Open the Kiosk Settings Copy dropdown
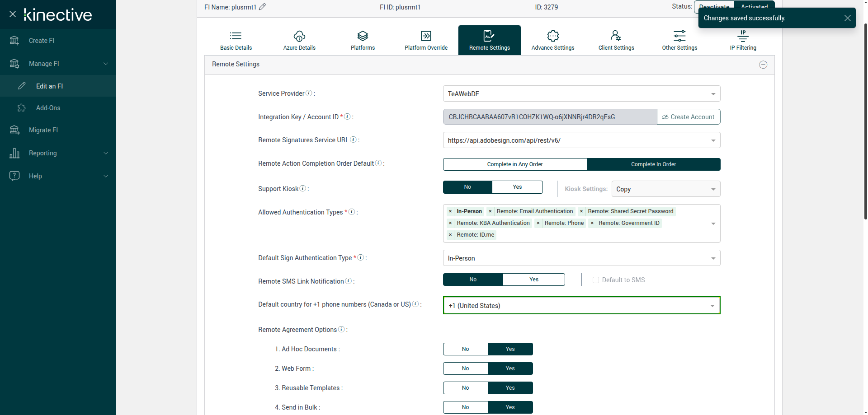 pos(666,189)
